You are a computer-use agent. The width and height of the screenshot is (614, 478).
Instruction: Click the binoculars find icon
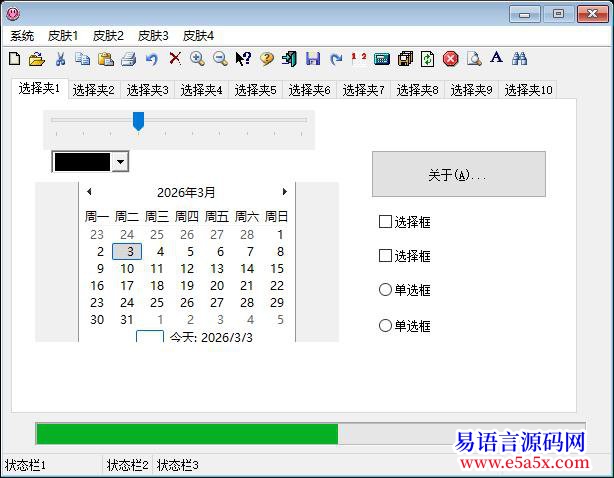pos(519,59)
